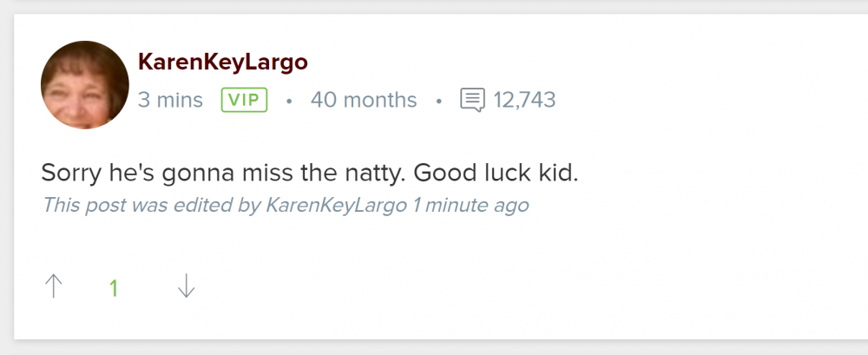This screenshot has width=868, height=355.
Task: Click the gray page background below the post
Action: 434,347
